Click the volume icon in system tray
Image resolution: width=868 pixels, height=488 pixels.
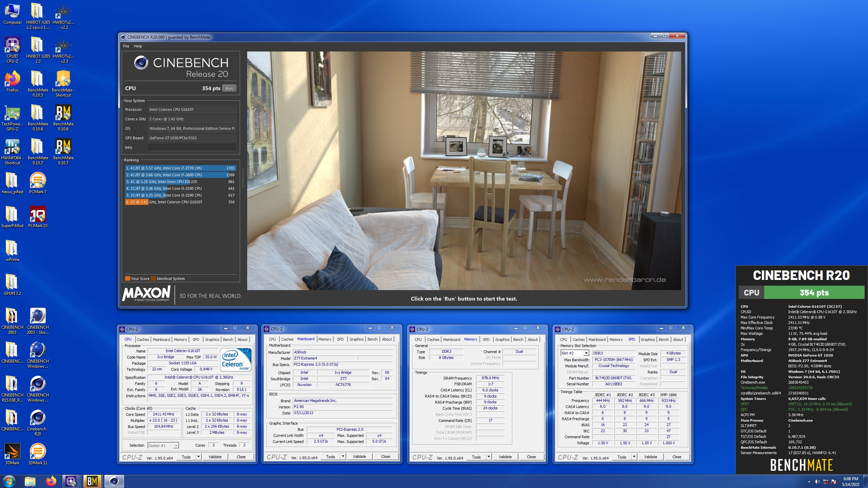click(817, 482)
